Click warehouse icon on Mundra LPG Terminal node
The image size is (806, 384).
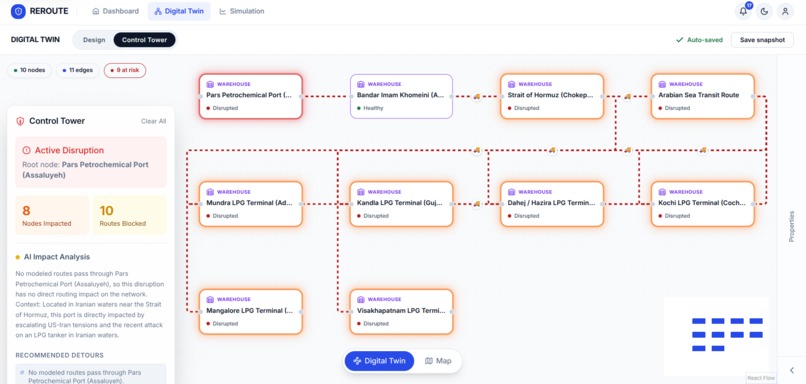tap(210, 192)
